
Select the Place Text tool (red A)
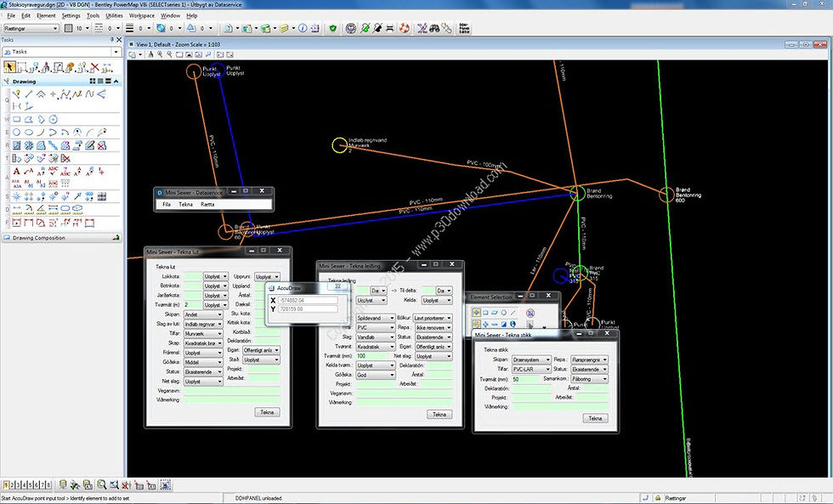click(x=16, y=171)
